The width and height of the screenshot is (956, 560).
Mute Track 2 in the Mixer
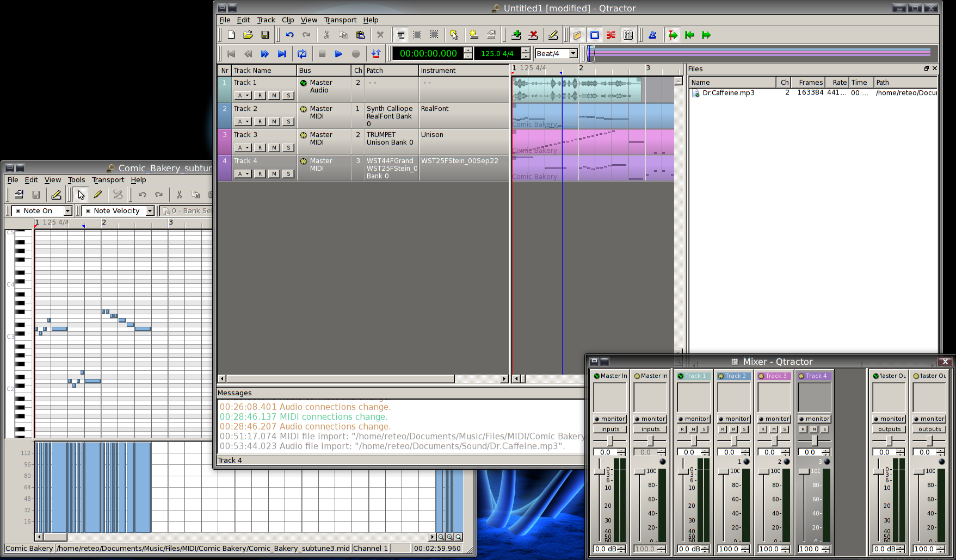733,430
